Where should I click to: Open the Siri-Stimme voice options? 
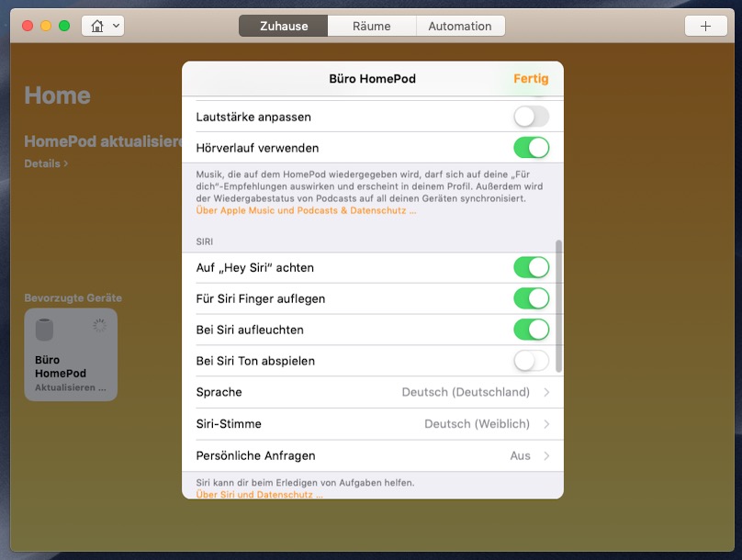[372, 424]
